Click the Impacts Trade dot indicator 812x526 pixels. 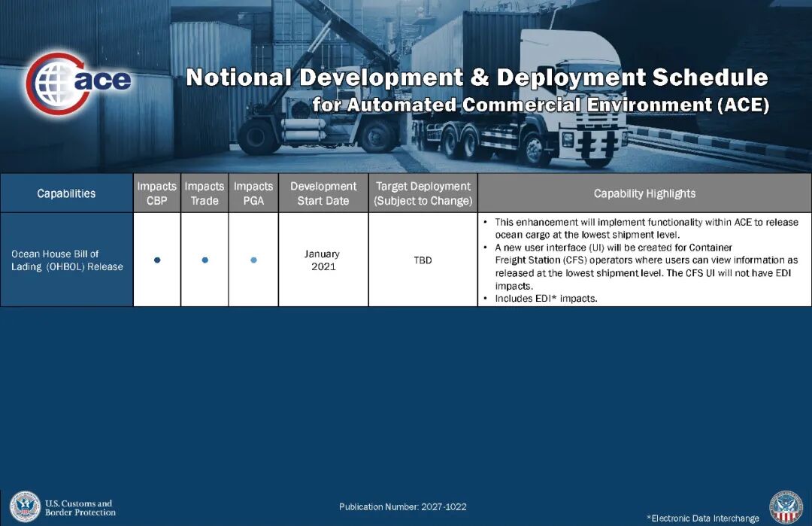click(205, 260)
